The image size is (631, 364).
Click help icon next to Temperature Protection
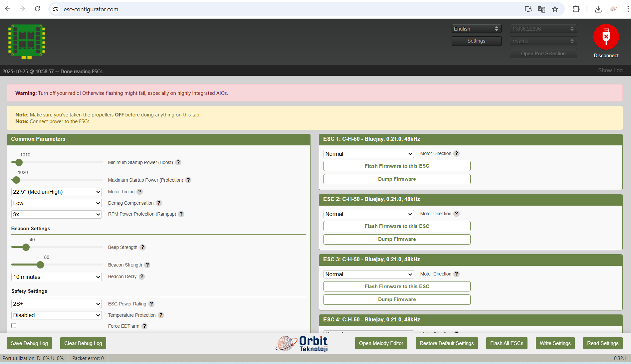(161, 315)
